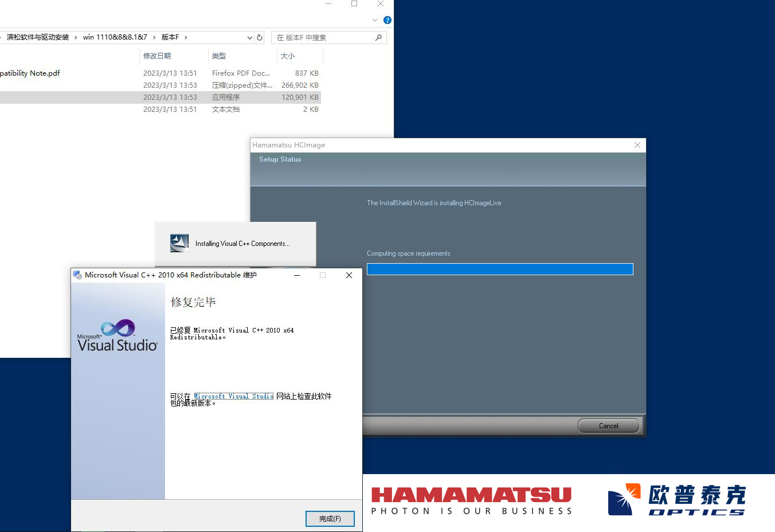Click the blue help question mark icon
The image size is (775, 532).
(x=387, y=20)
